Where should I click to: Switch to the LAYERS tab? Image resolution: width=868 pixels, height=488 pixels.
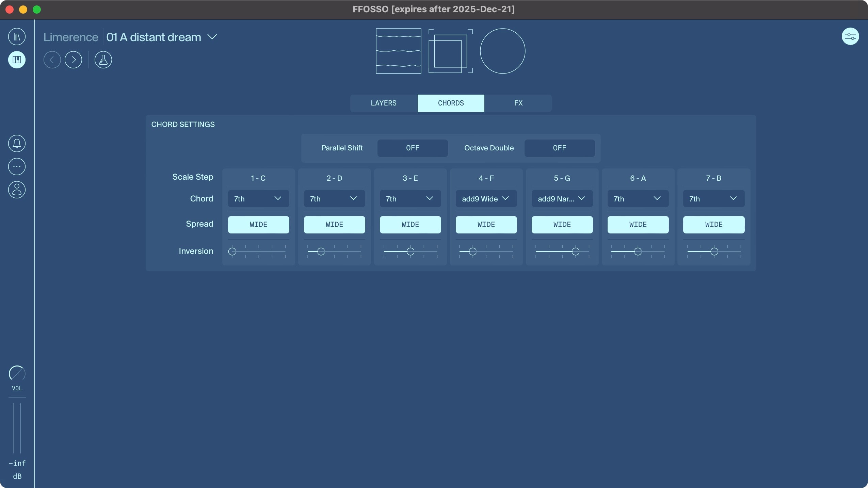[383, 103]
